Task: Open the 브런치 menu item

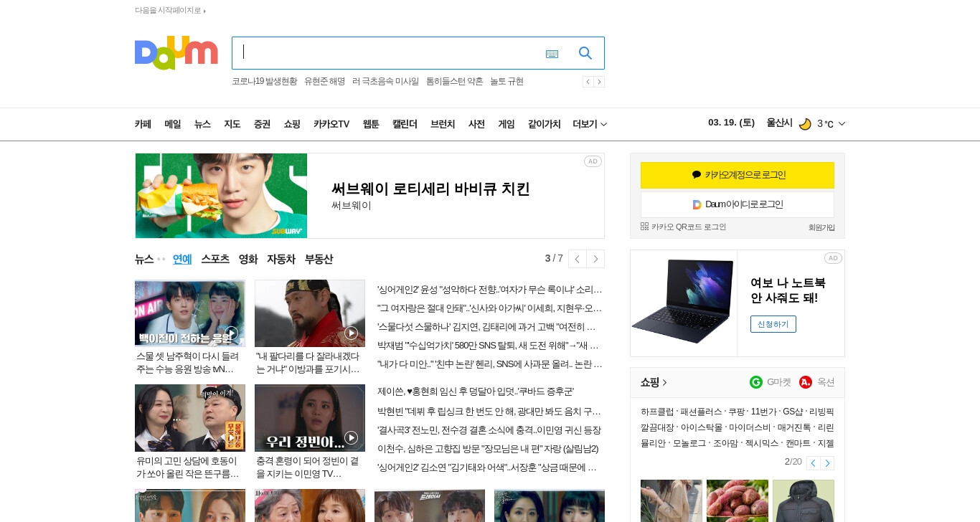Action: 443,124
